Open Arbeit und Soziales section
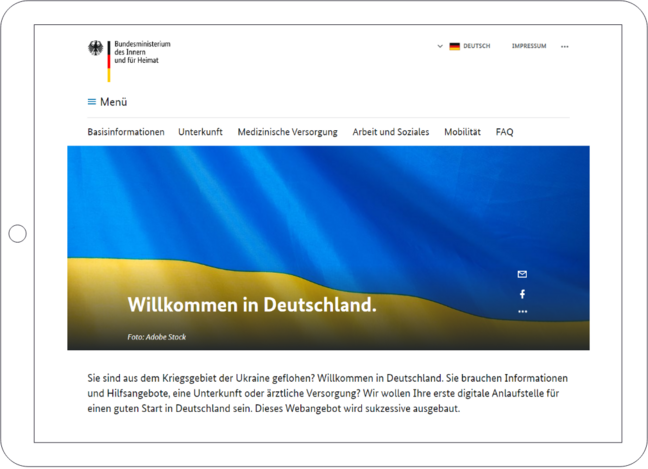Viewport: 648px width, 469px height. (391, 132)
